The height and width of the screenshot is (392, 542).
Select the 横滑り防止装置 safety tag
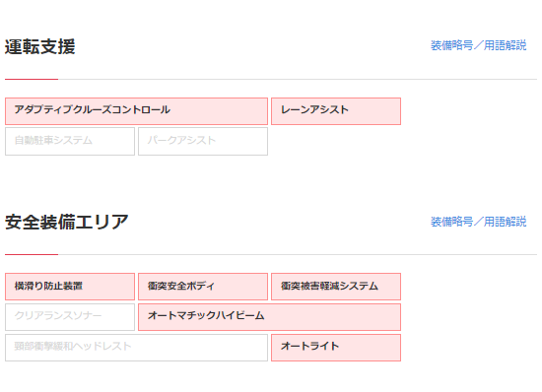click(70, 287)
